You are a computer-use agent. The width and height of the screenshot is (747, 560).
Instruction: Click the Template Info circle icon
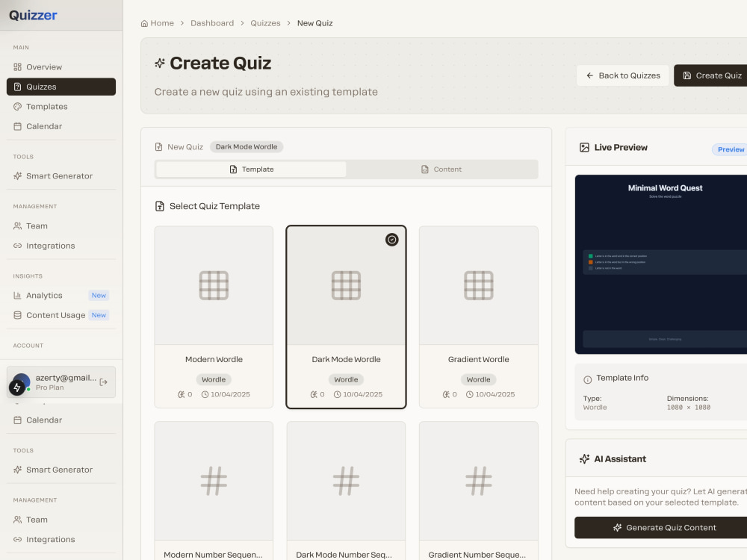point(588,379)
